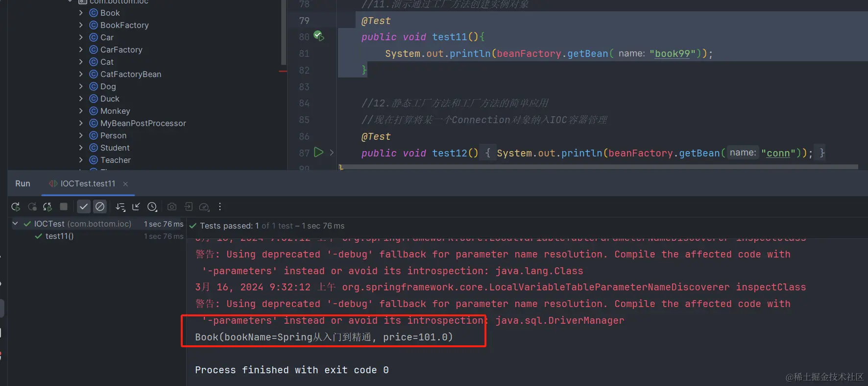Image resolution: width=868 pixels, height=386 pixels.
Task: Open the profiler gauge dropdown
Action: [204, 207]
